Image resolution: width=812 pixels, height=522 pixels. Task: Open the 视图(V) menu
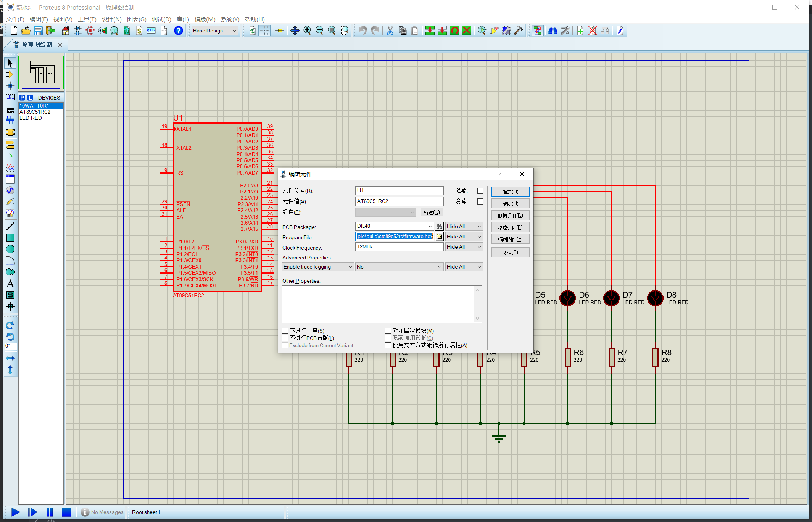tap(63, 19)
